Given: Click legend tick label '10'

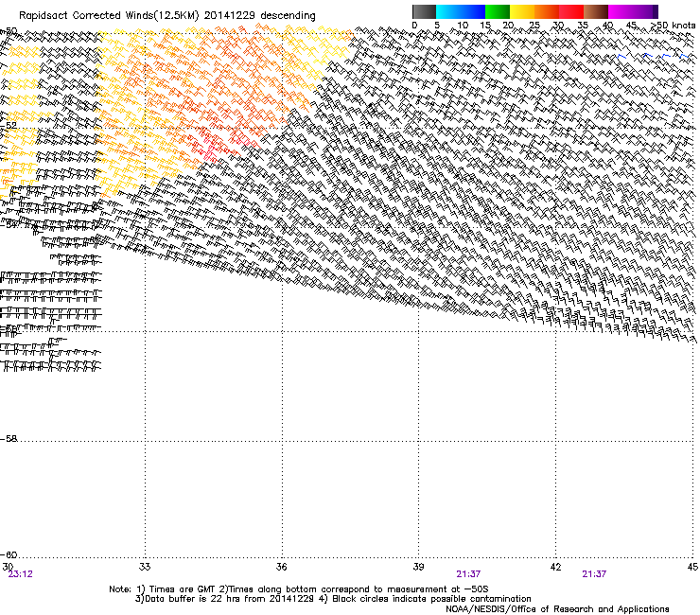Looking at the screenshot, I should [463, 26].
